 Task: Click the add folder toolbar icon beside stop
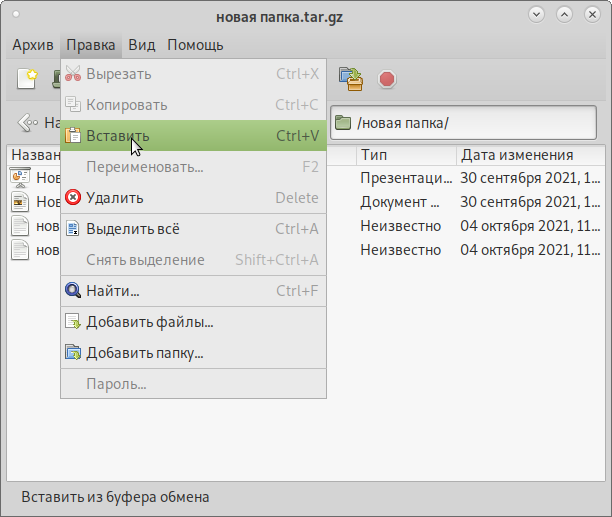click(351, 79)
